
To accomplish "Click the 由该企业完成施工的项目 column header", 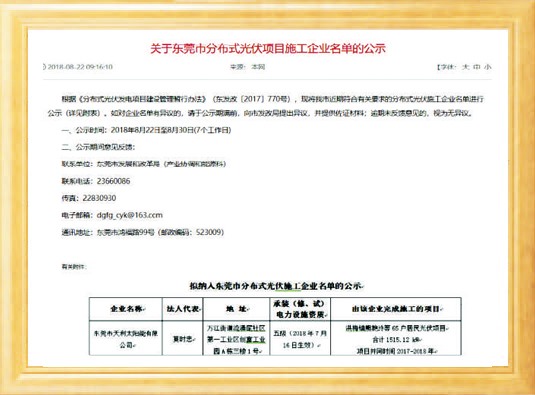I will (x=397, y=309).
